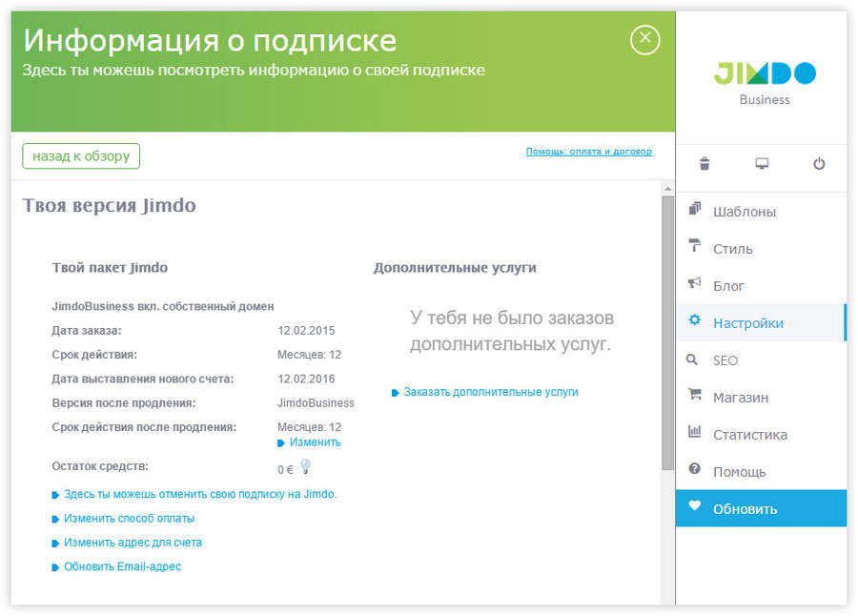Click the Помощь question mark icon

pyautogui.click(x=694, y=469)
